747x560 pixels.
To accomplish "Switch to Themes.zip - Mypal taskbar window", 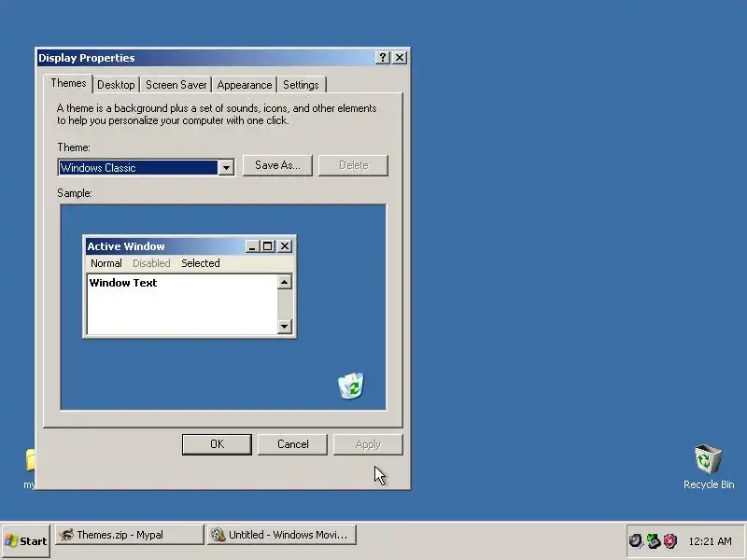I will (130, 535).
